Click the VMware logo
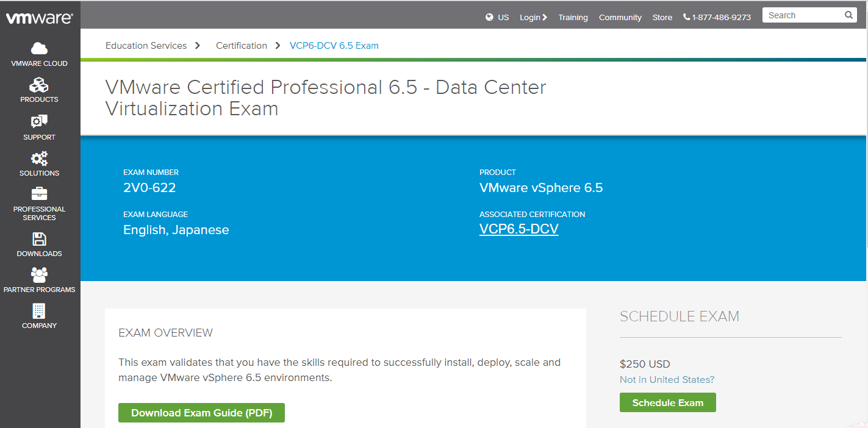The image size is (868, 428). pos(40,18)
